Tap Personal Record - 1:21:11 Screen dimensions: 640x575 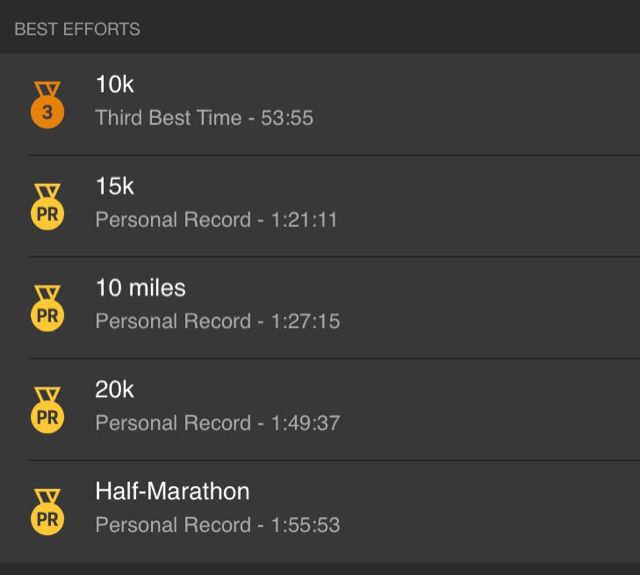click(x=216, y=220)
